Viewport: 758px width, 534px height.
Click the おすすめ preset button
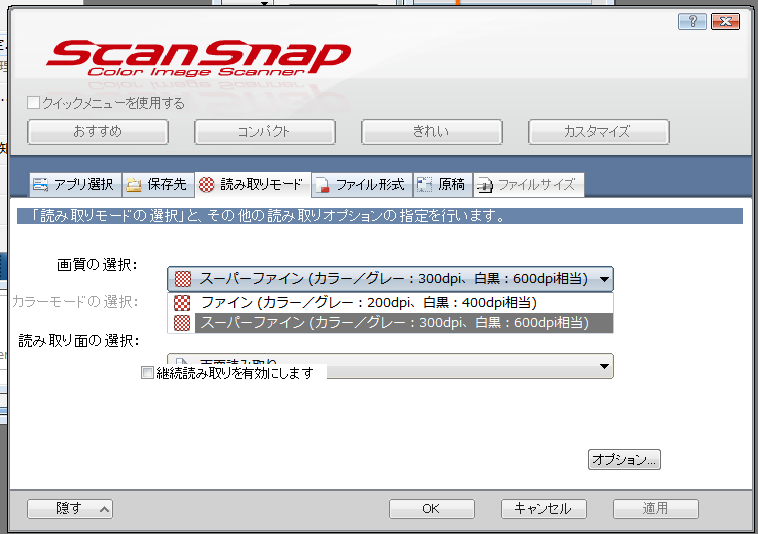[98, 132]
